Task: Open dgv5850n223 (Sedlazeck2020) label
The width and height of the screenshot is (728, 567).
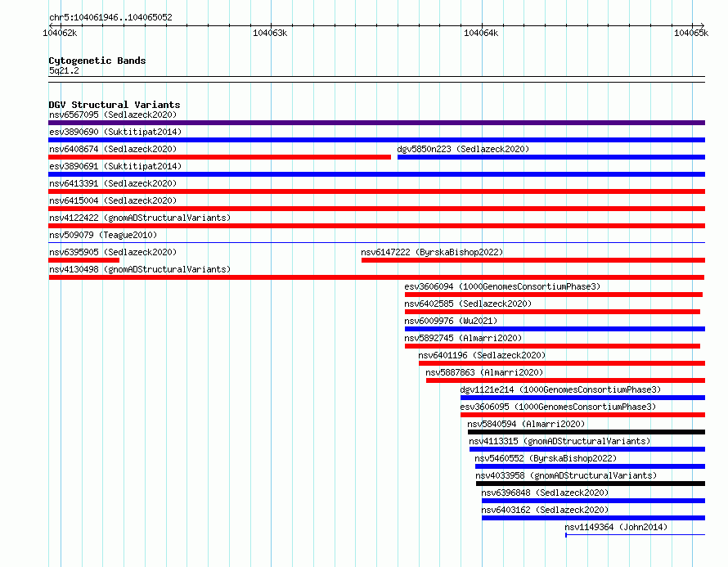Action: [x=463, y=149]
